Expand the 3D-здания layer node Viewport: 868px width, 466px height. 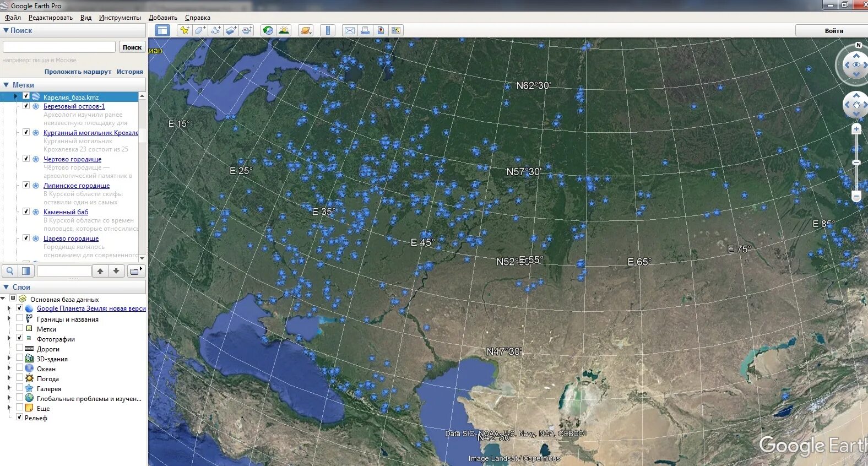(9, 358)
